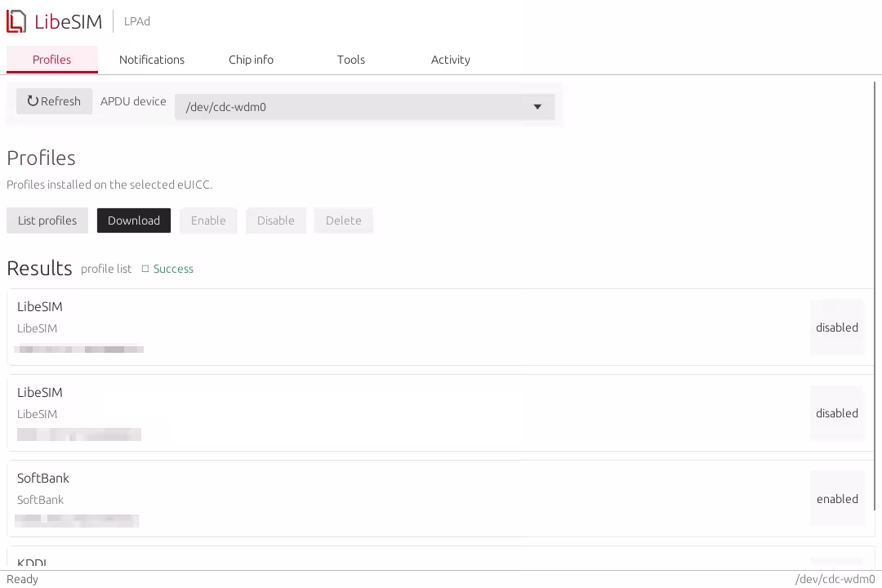Click the vertical scrollbar of results
Screen dimensions: 882x588
tap(875, 296)
